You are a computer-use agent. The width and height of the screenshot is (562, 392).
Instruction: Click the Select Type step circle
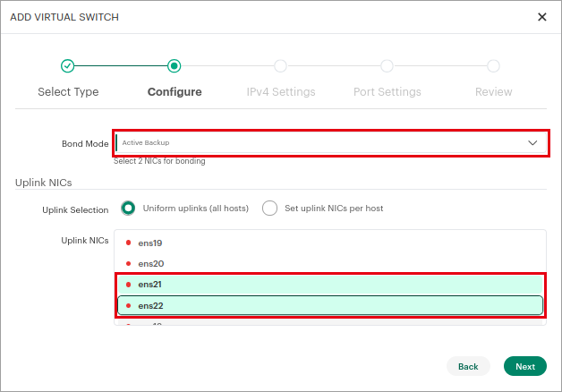click(67, 66)
